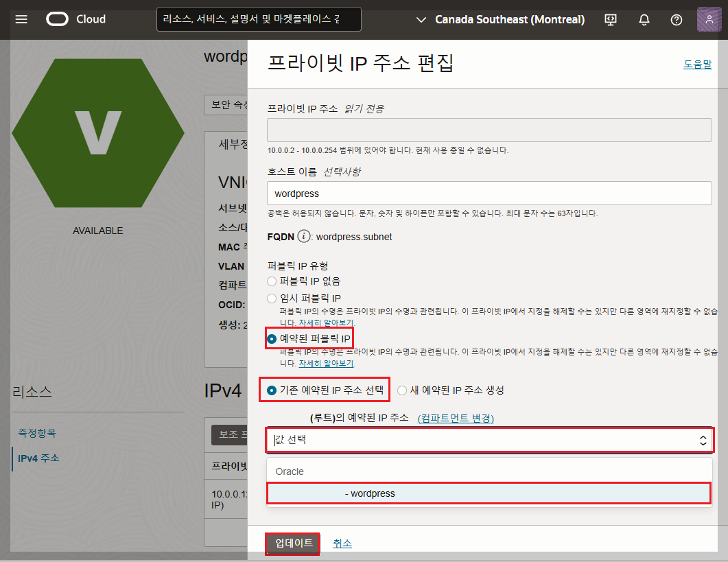Choose 'Create new reserved IP address' radio
Screen dimensions: 728x562
(x=401, y=390)
